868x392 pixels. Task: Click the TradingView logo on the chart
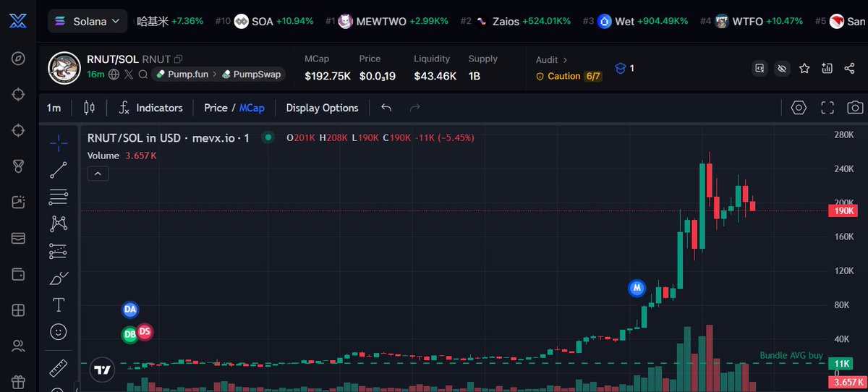103,370
